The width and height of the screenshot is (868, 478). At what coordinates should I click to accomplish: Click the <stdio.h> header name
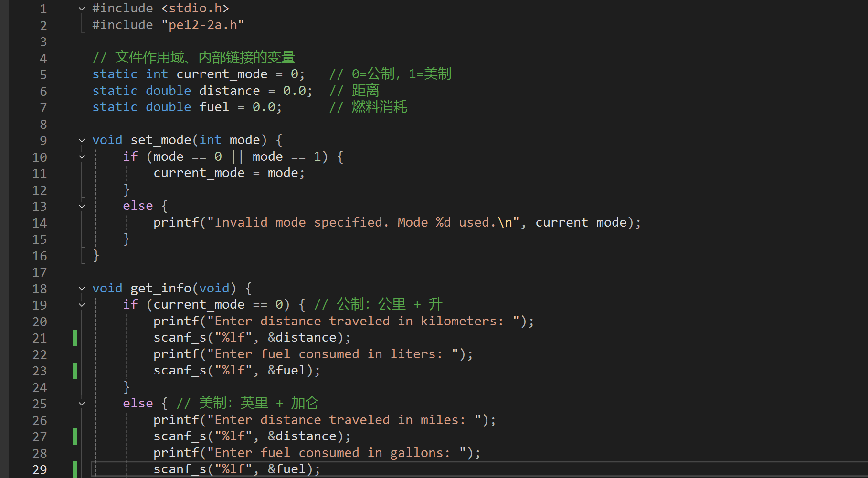tap(195, 9)
